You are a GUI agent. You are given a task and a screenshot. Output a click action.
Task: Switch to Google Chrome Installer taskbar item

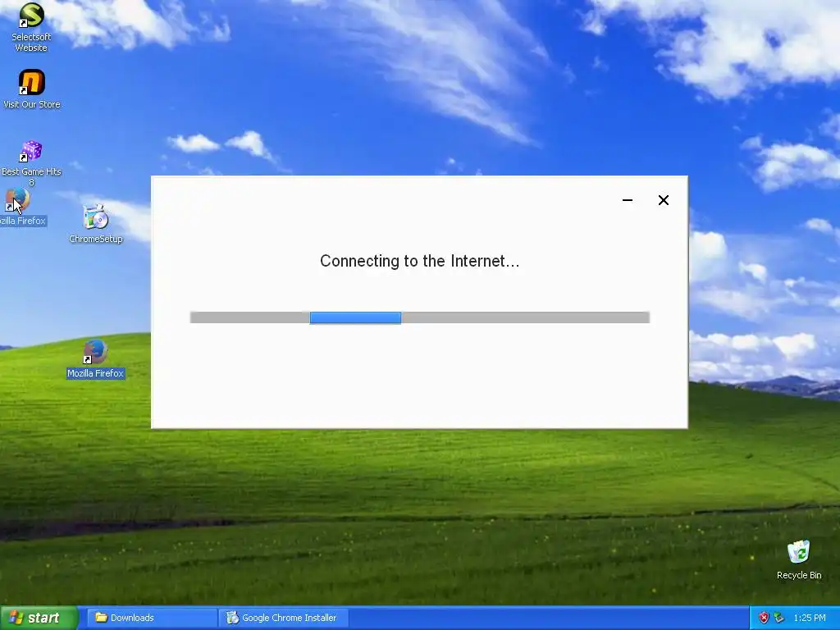click(x=284, y=618)
